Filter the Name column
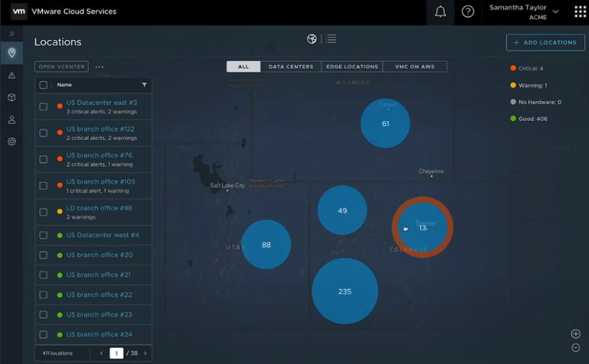This screenshot has height=364, width=589. coord(144,85)
